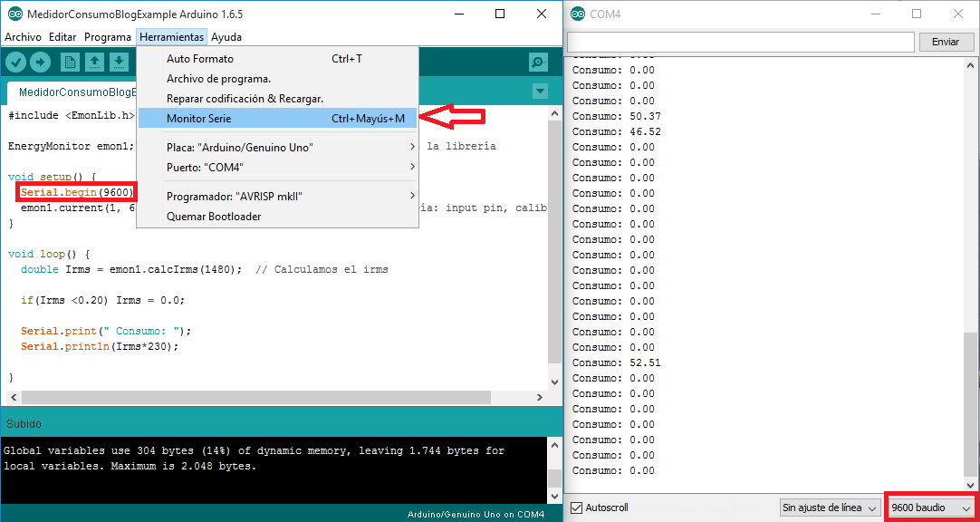The image size is (980, 522).
Task: Click the COM4 output scrollbar up arrow
Action: pos(970,65)
